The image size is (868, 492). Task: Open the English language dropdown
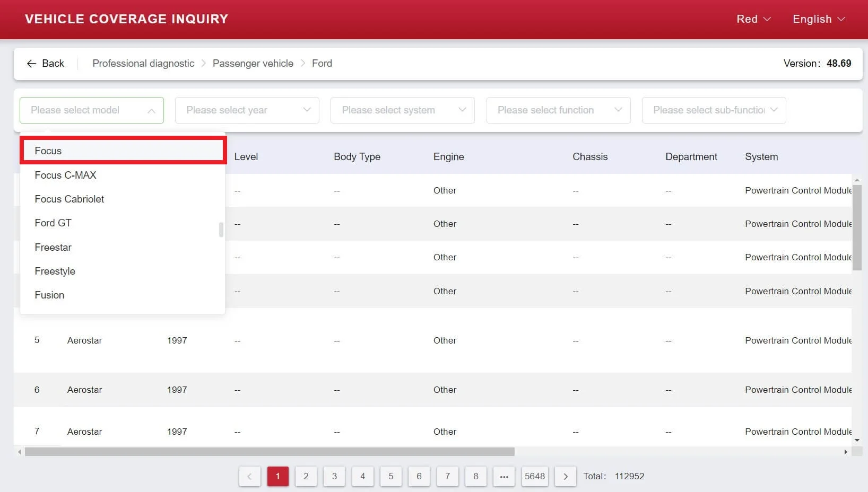point(818,19)
